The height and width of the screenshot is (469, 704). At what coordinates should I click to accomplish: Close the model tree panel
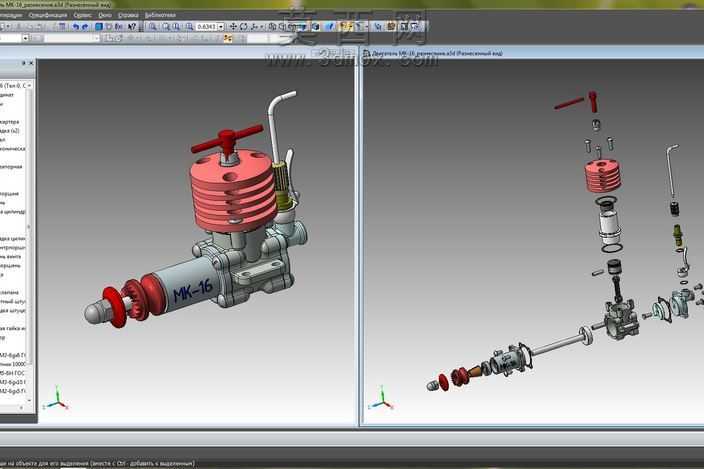[x=31, y=63]
